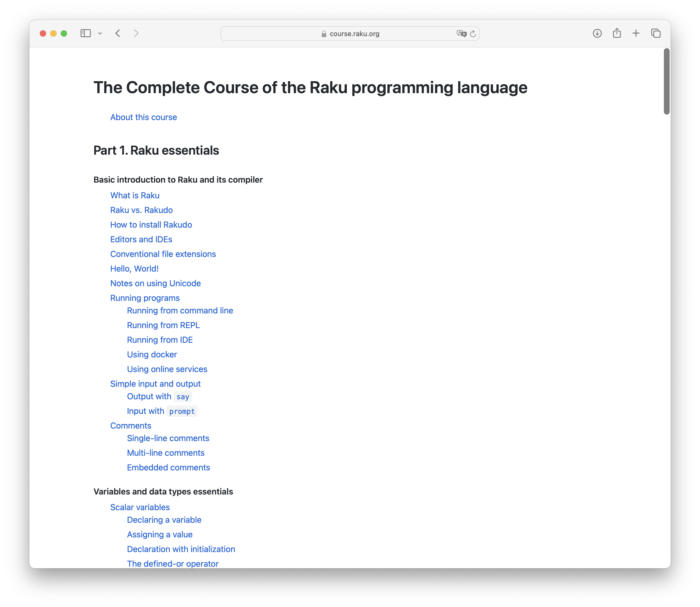Image resolution: width=700 pixels, height=607 pixels.
Task: Show downloads with the download icon
Action: tap(597, 33)
